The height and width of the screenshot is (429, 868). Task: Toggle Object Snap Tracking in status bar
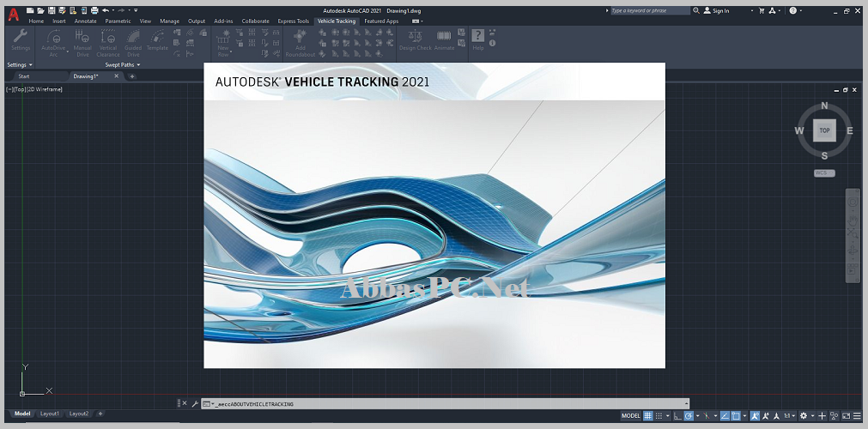[x=725, y=416]
